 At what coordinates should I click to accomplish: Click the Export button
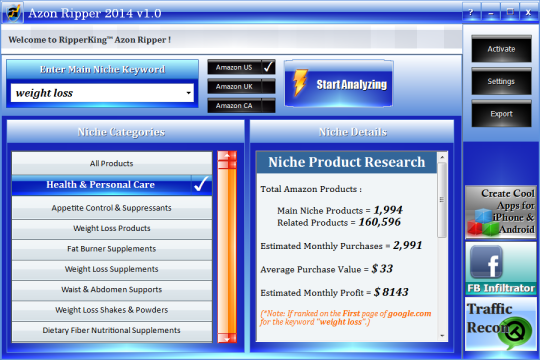tap(501, 114)
